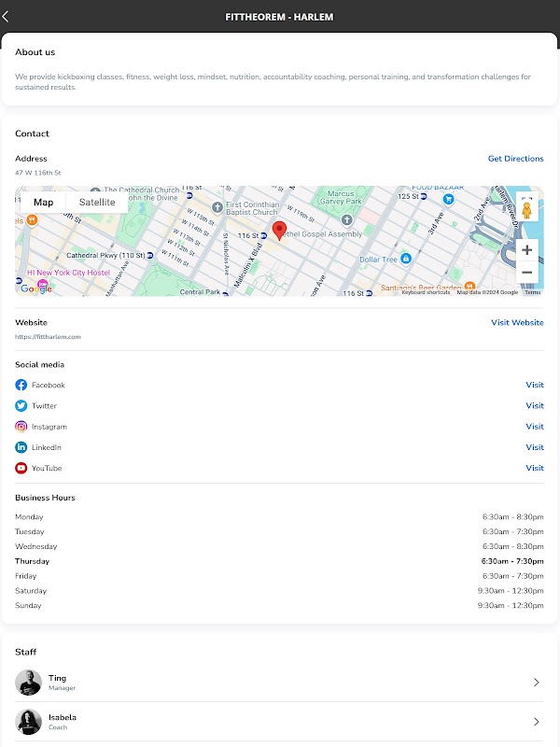Switch map to Map view
This screenshot has width=560, height=747.
(43, 202)
